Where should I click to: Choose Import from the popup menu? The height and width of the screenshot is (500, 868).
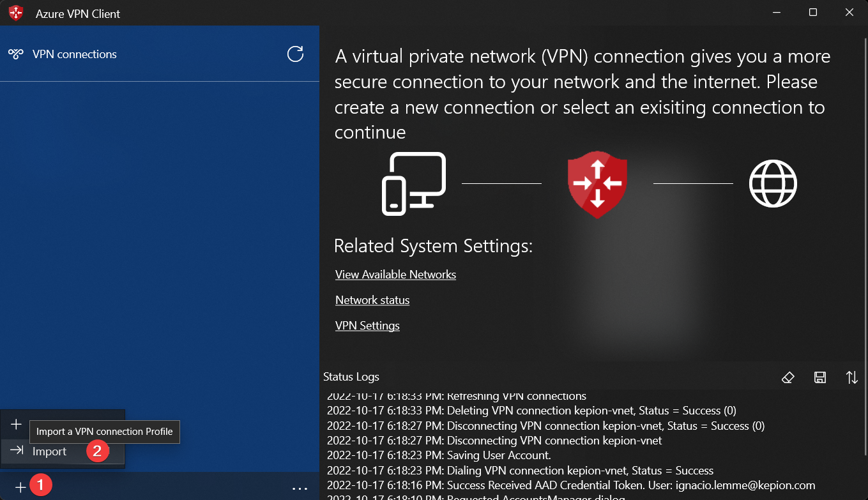click(49, 451)
